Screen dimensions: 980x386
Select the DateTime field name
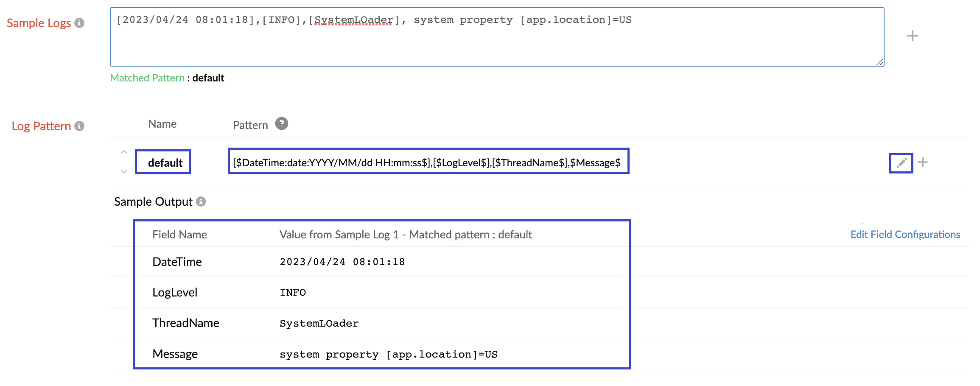click(x=177, y=262)
